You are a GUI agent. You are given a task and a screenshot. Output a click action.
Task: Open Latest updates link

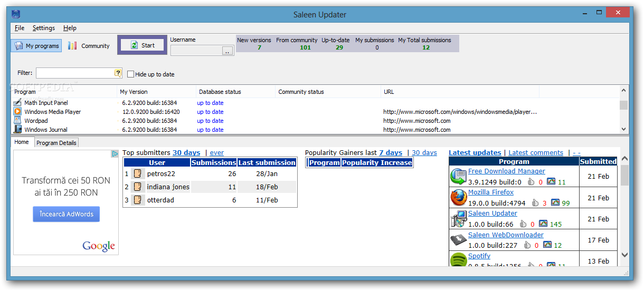pos(475,153)
